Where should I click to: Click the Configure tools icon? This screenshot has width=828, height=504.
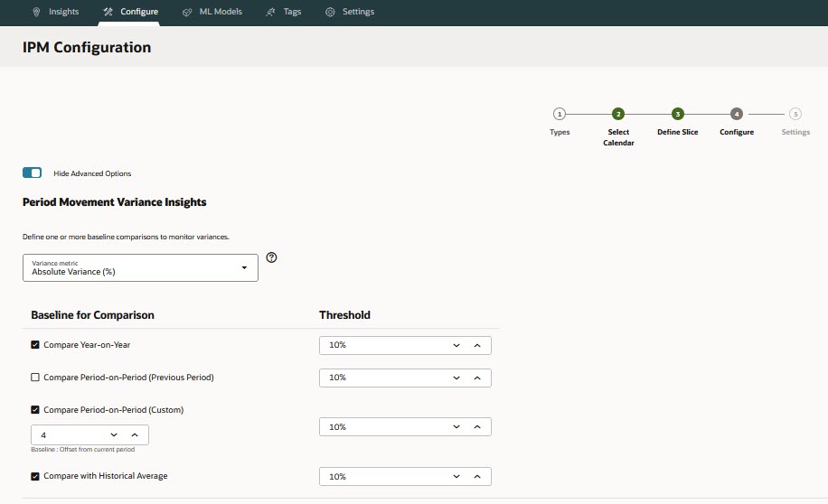click(x=108, y=12)
